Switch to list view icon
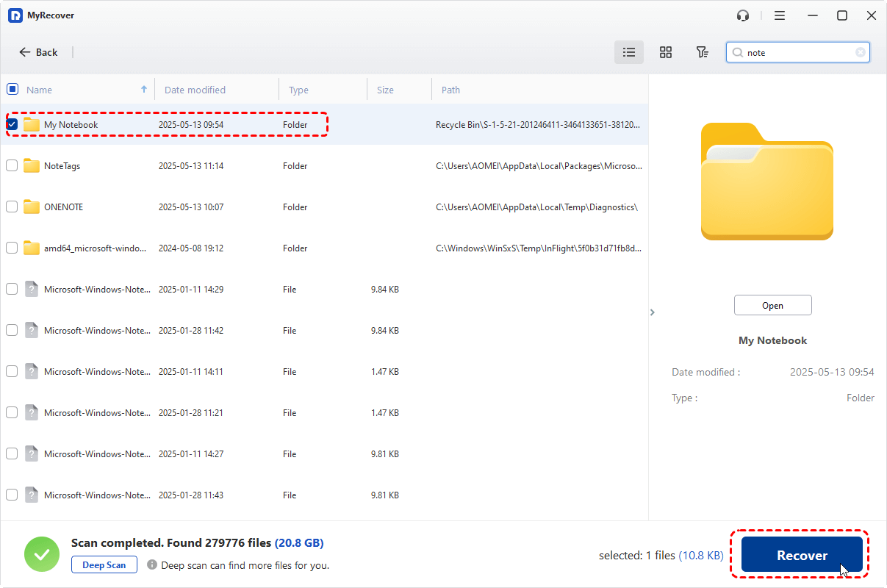The height and width of the screenshot is (588, 887). click(x=629, y=52)
